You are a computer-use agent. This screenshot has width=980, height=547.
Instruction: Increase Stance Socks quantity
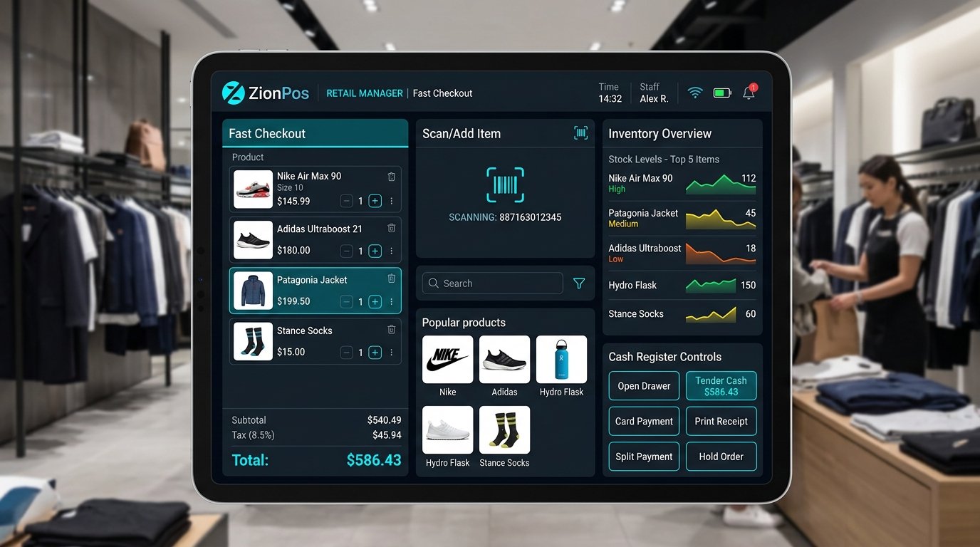point(375,353)
